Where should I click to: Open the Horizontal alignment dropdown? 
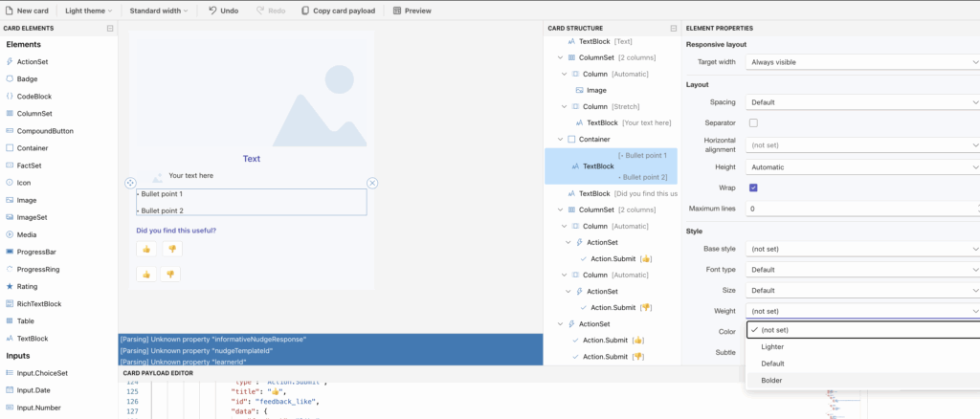[x=862, y=144]
